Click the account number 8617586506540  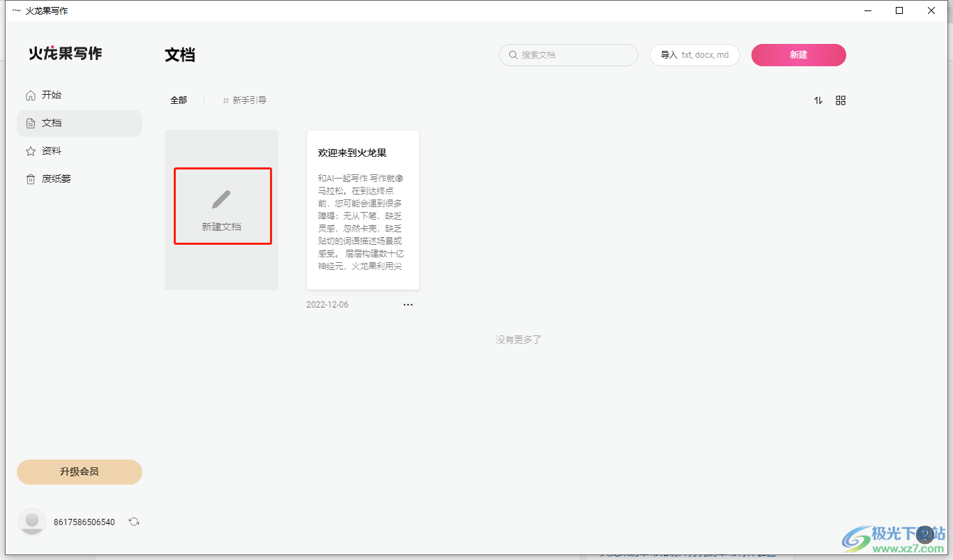point(84,522)
